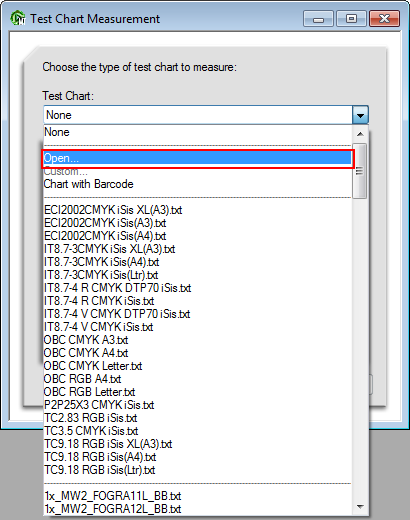The height and width of the screenshot is (520, 410).
Task: Select TC9.18 RGB iSis(Ltr).txt chart
Action: (x=198, y=470)
